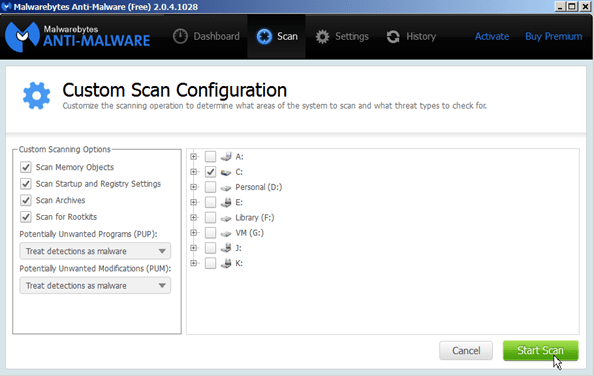Viewport: 594px width, 376px height.
Task: Uncheck Scan Memory Objects
Action: [26, 167]
